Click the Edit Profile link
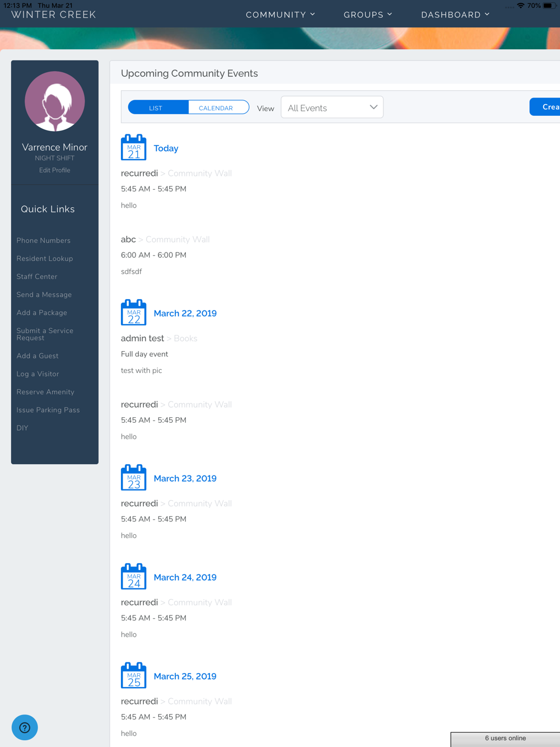Screen dimensions: 560x747 pos(55,170)
